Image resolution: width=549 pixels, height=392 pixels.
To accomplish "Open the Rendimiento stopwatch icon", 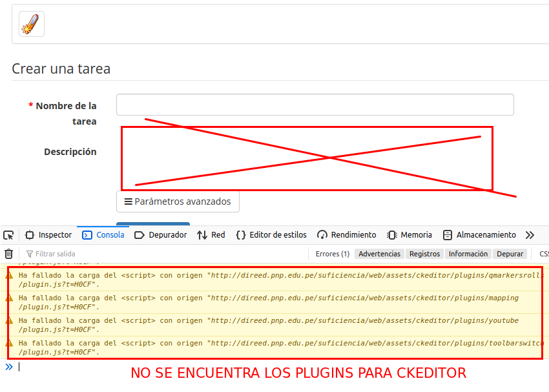I will tap(322, 234).
